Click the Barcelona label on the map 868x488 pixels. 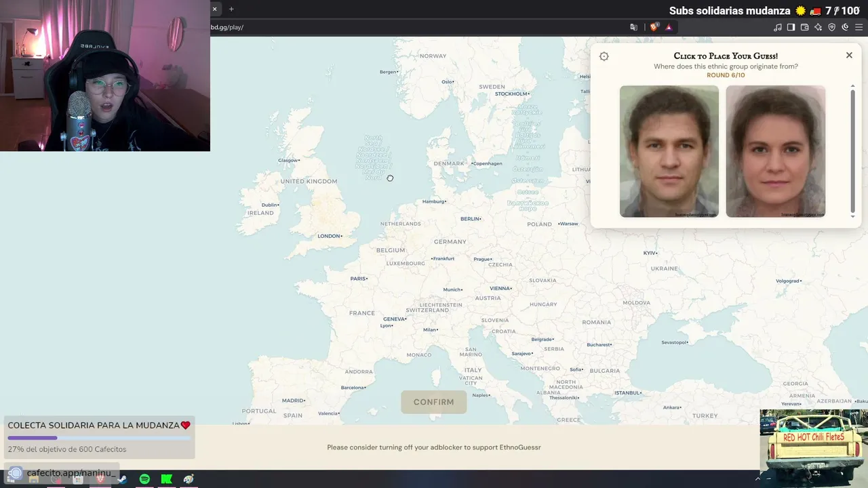click(353, 388)
